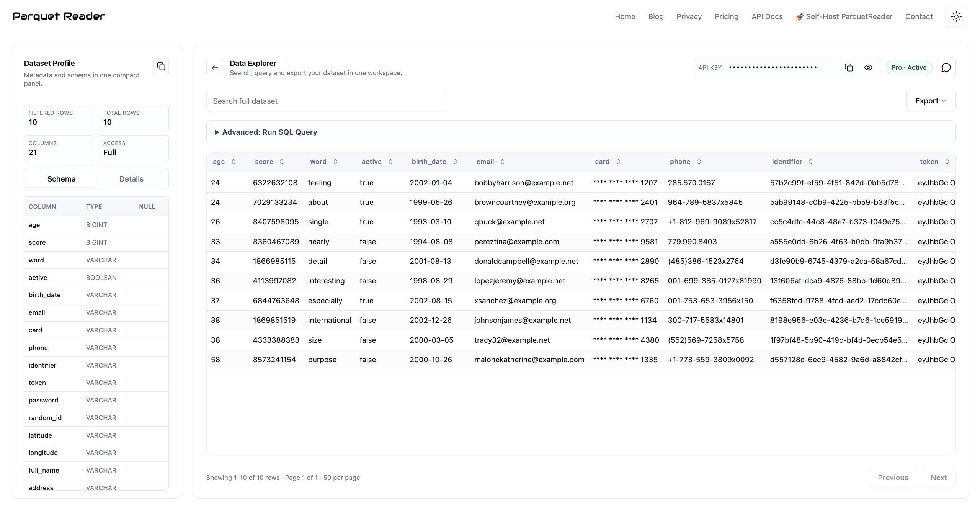Copy the Dataset Profile to clipboard
Viewport: 980px width, 507px height.
[161, 66]
